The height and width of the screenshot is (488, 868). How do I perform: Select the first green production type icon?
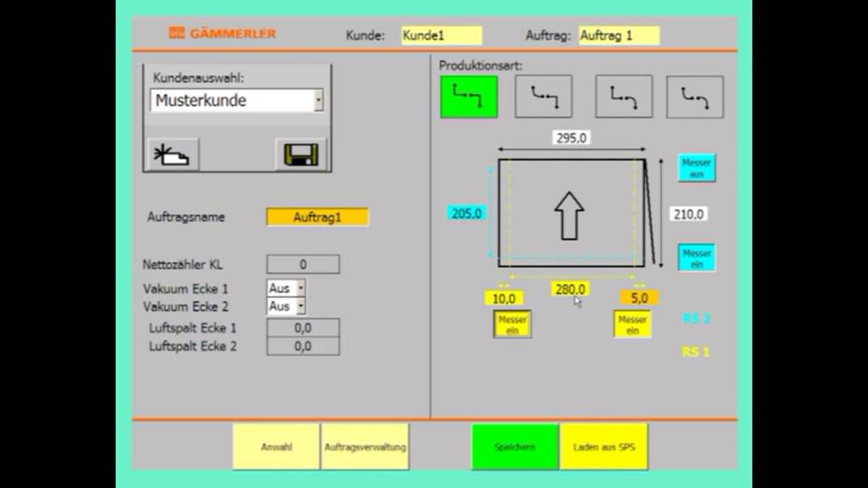coord(469,97)
